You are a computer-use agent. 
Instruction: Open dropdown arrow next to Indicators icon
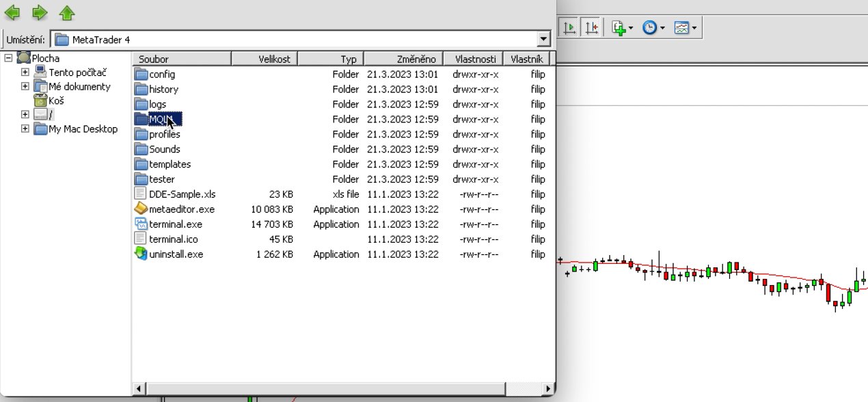pos(631,29)
